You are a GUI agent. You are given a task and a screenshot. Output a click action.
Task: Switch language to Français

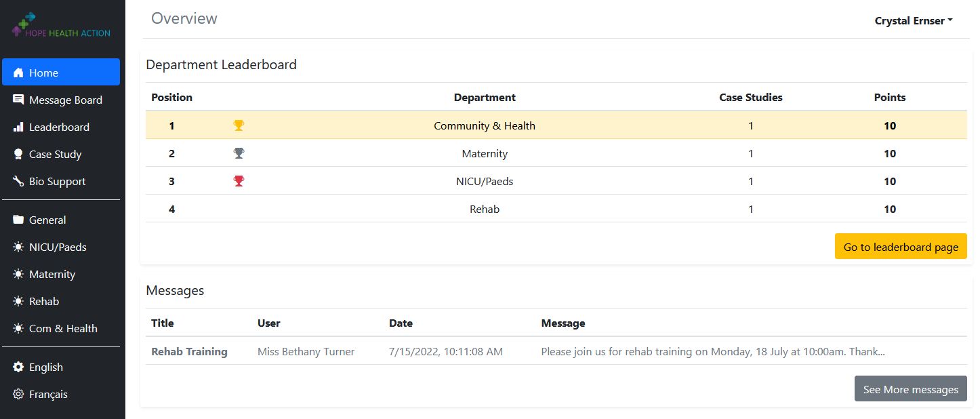click(x=61, y=394)
